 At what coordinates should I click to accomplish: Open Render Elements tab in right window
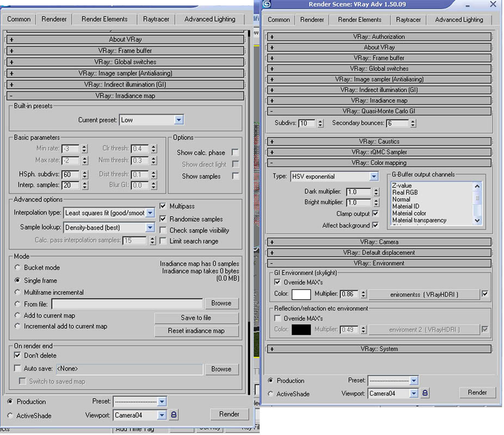(359, 20)
